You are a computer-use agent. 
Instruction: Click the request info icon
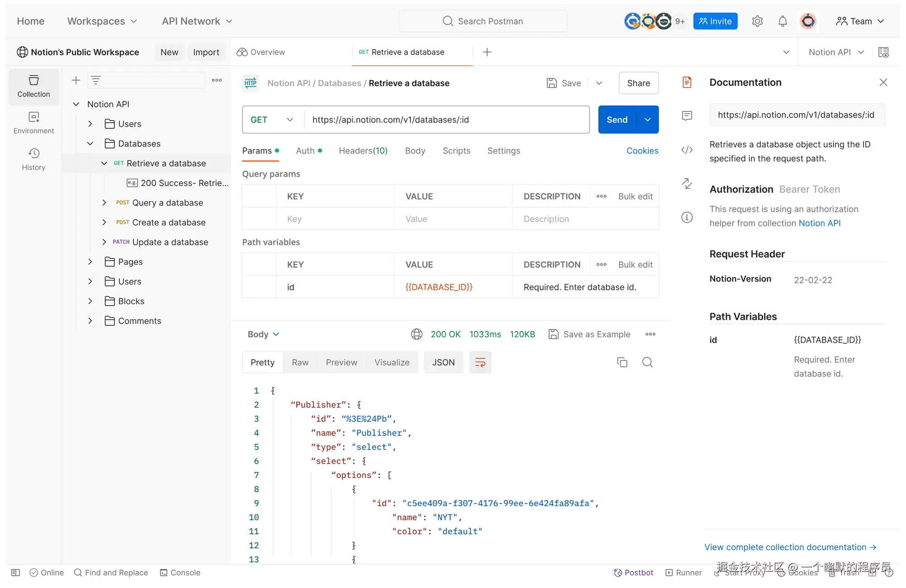pos(687,218)
